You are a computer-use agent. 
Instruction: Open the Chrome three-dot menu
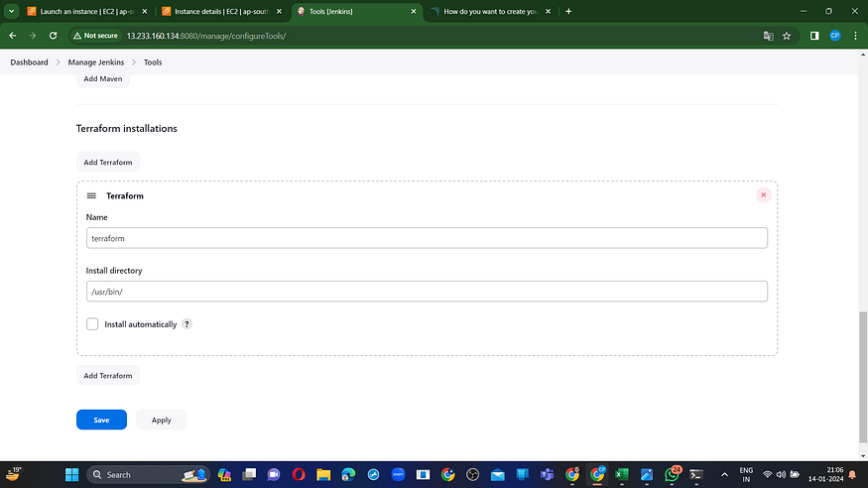(x=855, y=36)
